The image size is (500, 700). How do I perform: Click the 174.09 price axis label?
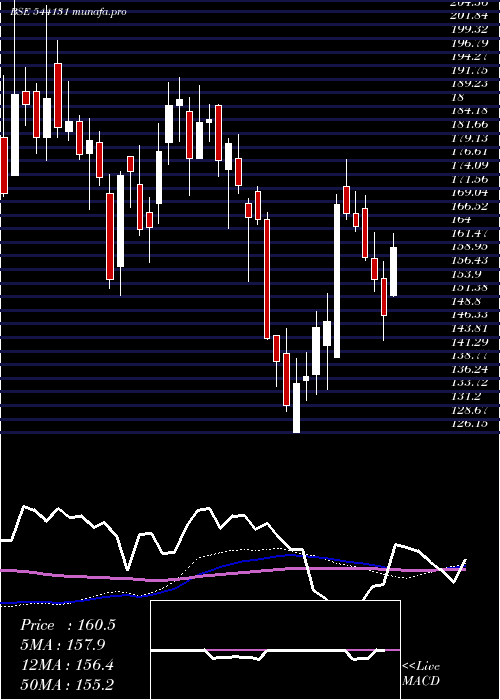click(x=470, y=165)
